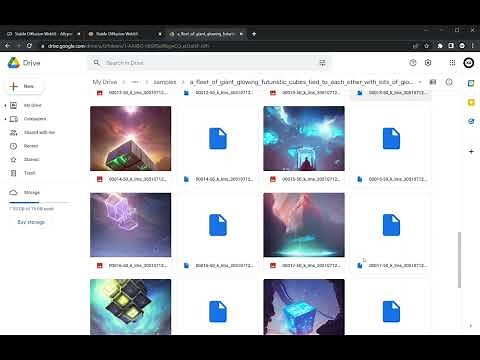Switch to second Stable Diffusion WebUI tab
480x360 pixels.
(124, 34)
